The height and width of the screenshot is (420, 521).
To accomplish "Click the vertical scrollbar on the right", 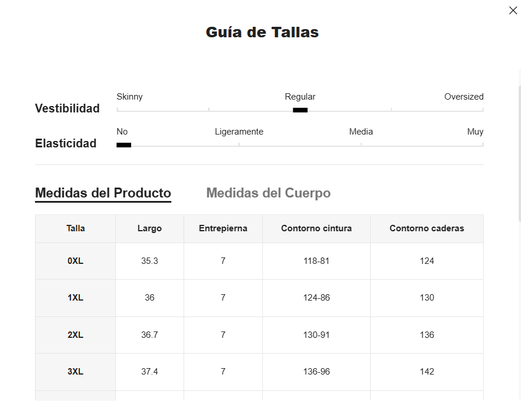I will click(519, 151).
